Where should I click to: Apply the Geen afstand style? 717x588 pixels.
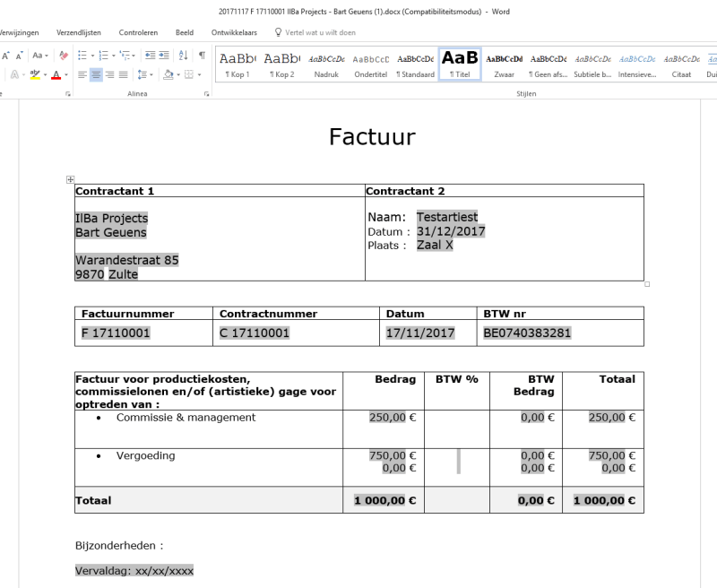(549, 65)
